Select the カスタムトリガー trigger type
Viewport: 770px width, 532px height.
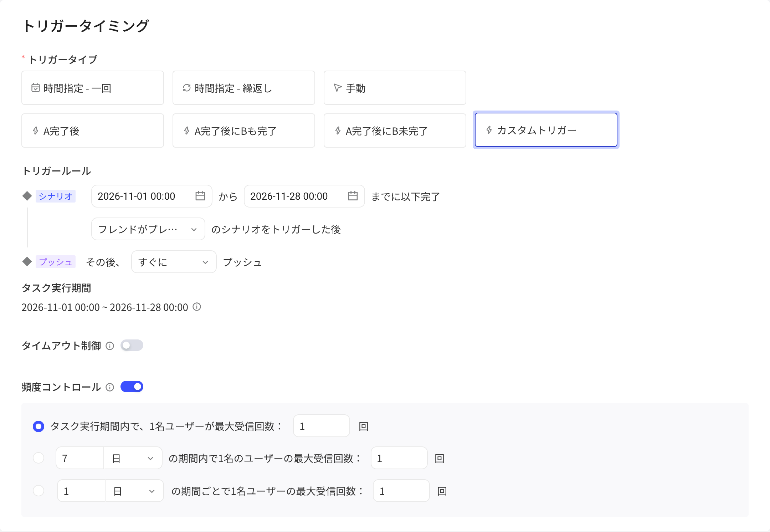pos(546,130)
